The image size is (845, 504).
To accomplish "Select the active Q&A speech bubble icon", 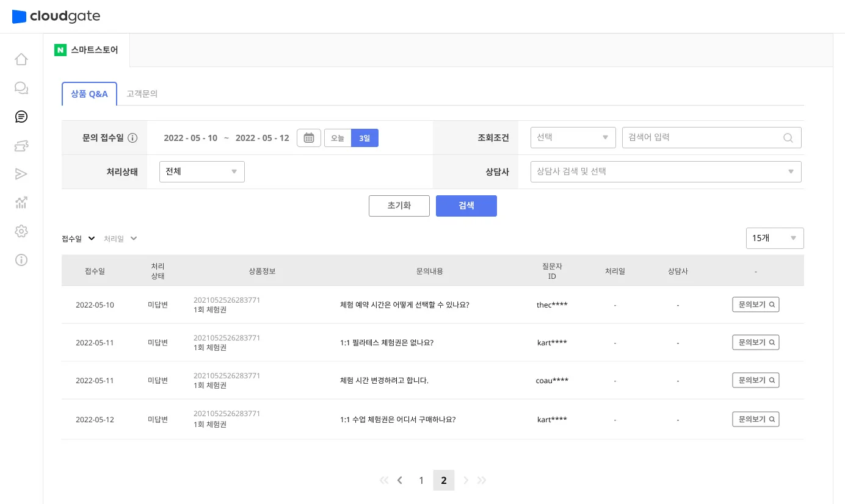I will click(x=21, y=116).
